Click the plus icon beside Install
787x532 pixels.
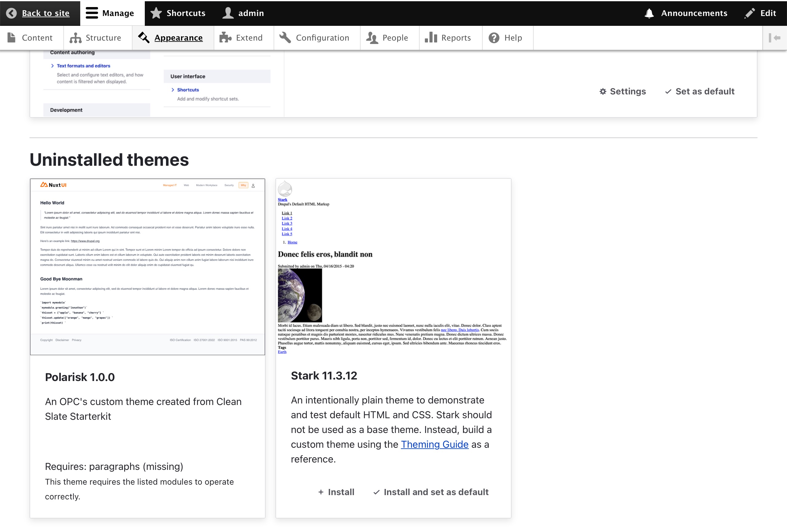coord(321,492)
